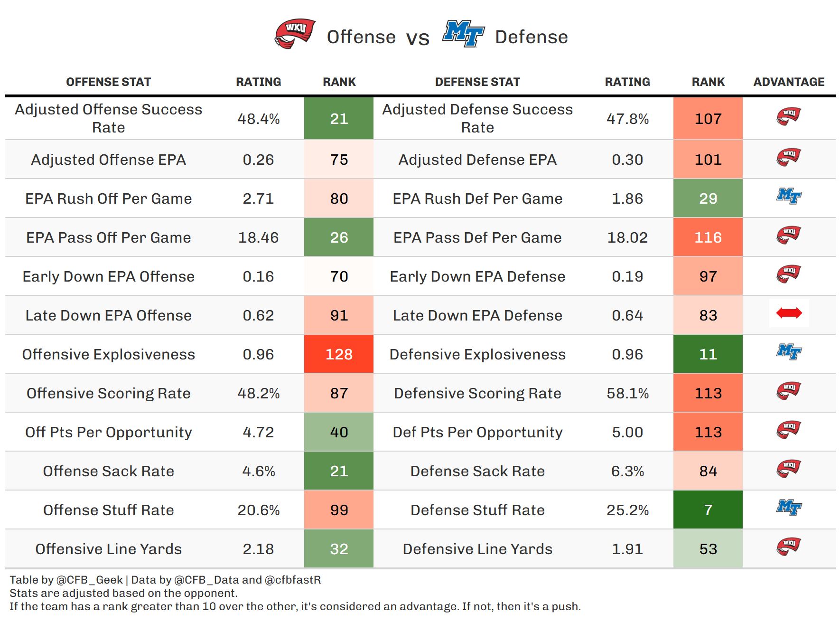
Task: Click the Middle Tennessee logo in the title
Action: click(x=463, y=34)
